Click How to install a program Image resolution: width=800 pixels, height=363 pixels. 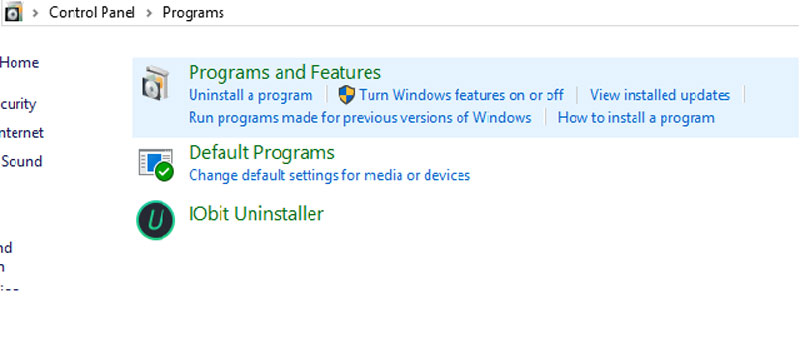click(636, 118)
